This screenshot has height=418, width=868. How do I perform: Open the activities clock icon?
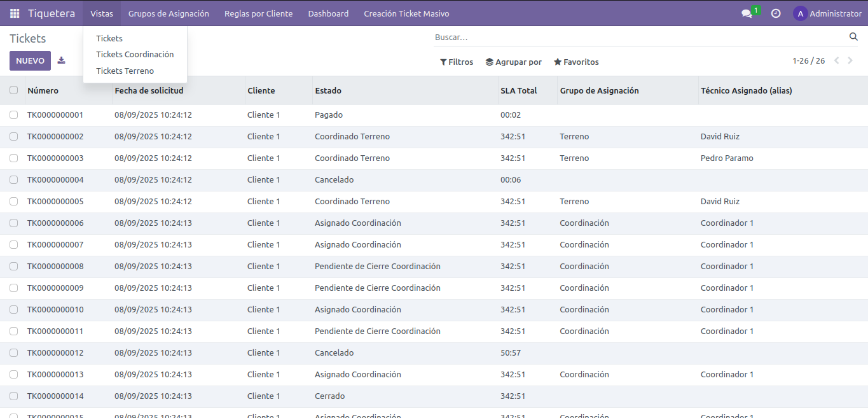(x=776, y=13)
